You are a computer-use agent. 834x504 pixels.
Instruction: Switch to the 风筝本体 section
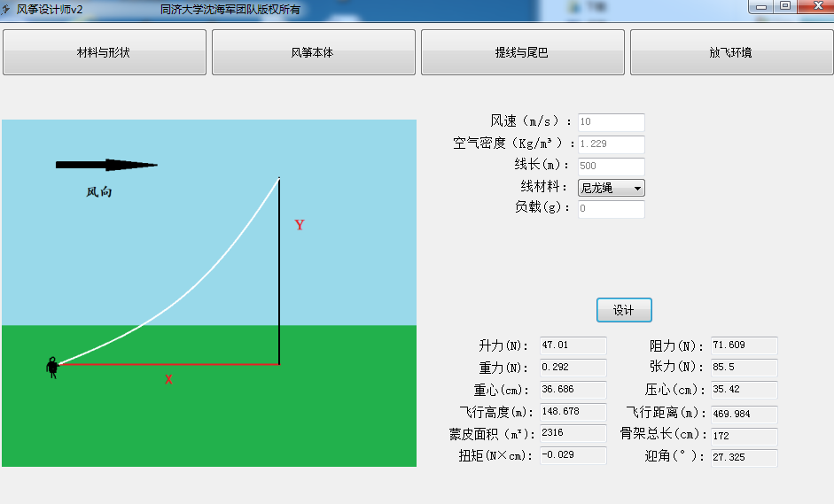tap(313, 52)
